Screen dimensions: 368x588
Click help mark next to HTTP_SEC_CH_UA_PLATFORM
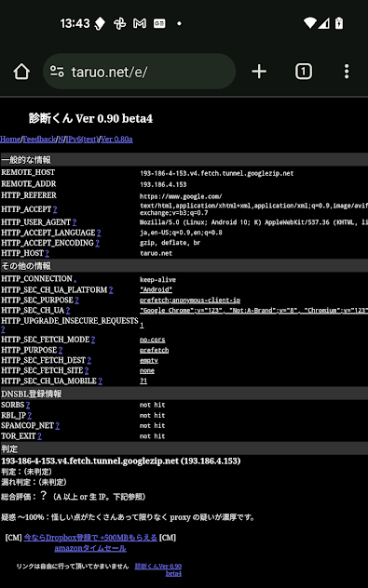click(x=111, y=290)
